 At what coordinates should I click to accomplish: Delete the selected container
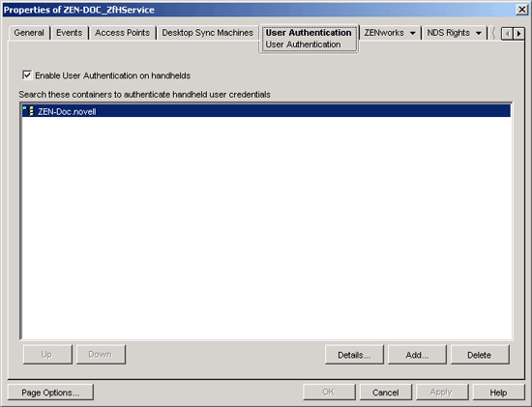click(480, 355)
